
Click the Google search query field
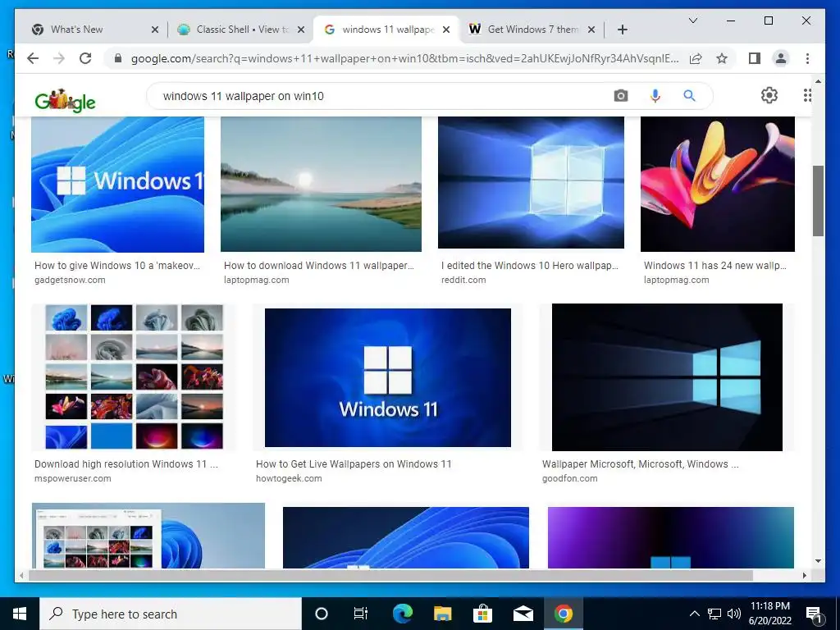tap(381, 96)
